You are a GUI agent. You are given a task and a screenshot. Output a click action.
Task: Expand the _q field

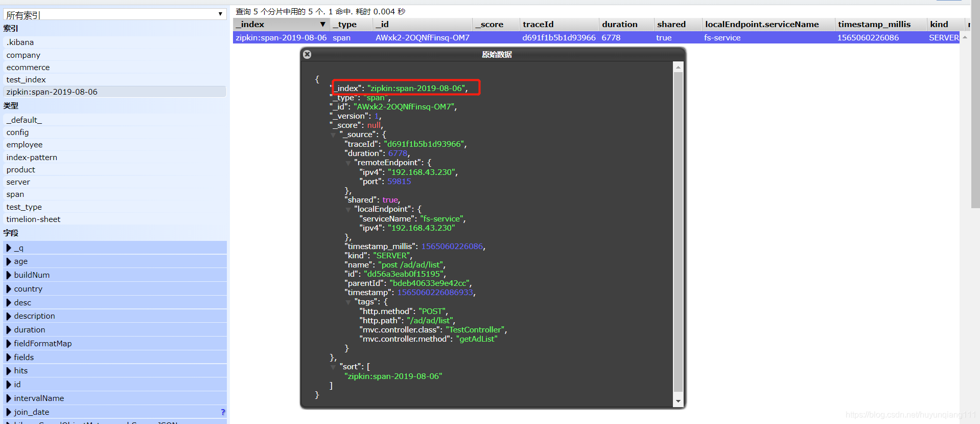point(9,248)
